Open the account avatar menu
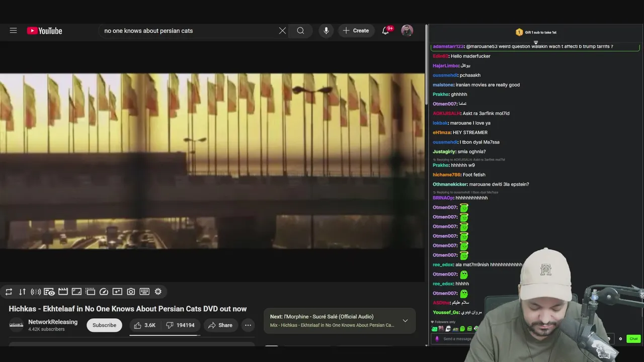The width and height of the screenshot is (644, 362). pyautogui.click(x=407, y=31)
